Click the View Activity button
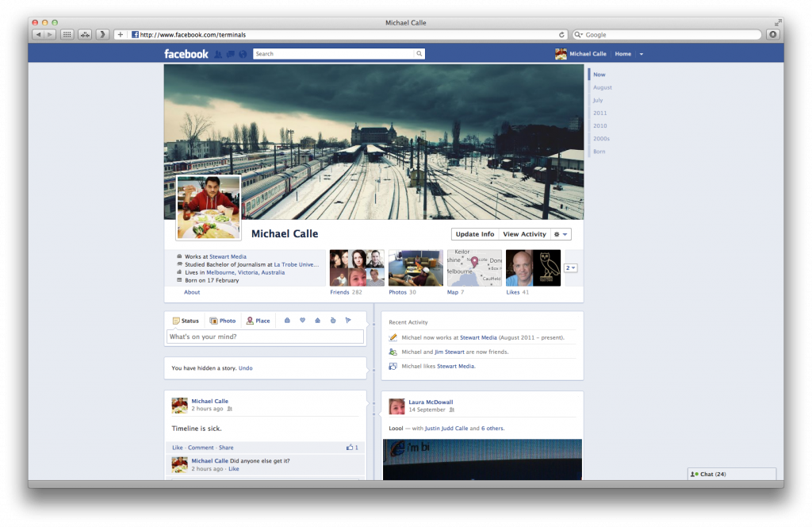Image resolution: width=812 pixels, height=527 pixels. 524,234
